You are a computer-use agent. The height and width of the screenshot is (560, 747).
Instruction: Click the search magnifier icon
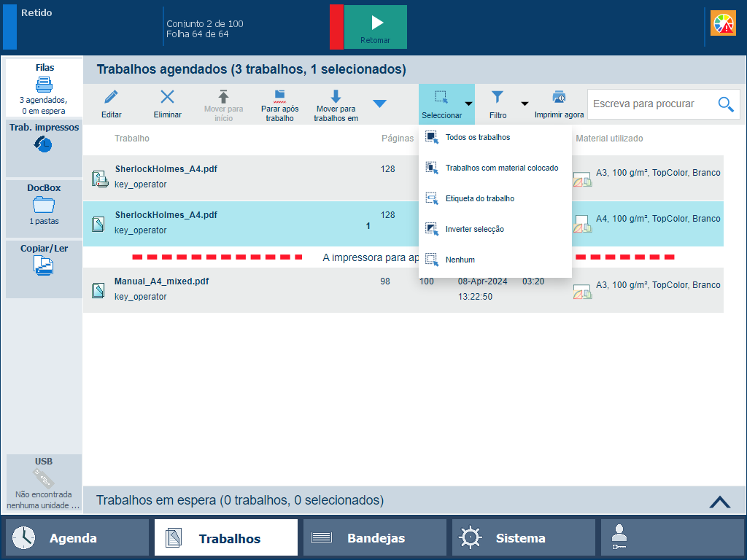(x=725, y=104)
